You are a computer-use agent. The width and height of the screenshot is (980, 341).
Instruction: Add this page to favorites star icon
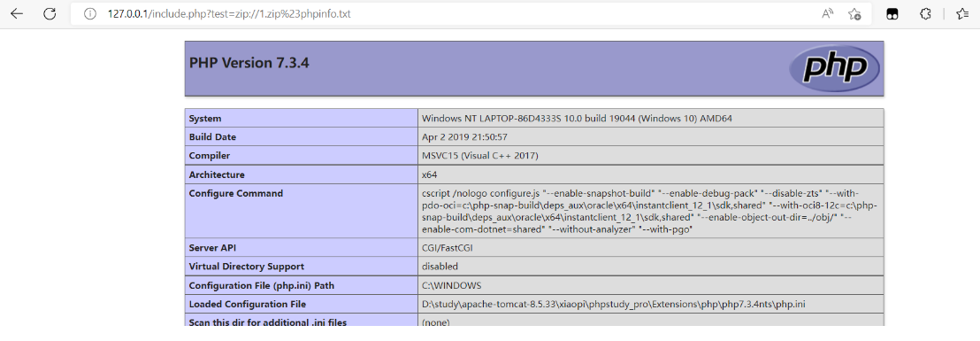point(854,14)
